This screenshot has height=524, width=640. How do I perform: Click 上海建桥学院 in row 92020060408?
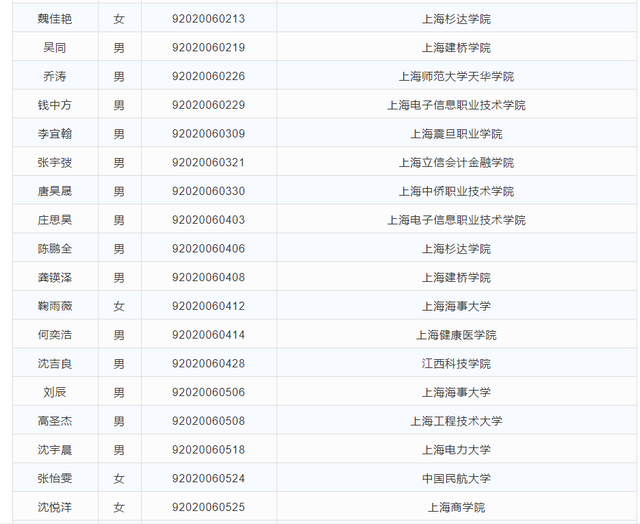pos(456,278)
